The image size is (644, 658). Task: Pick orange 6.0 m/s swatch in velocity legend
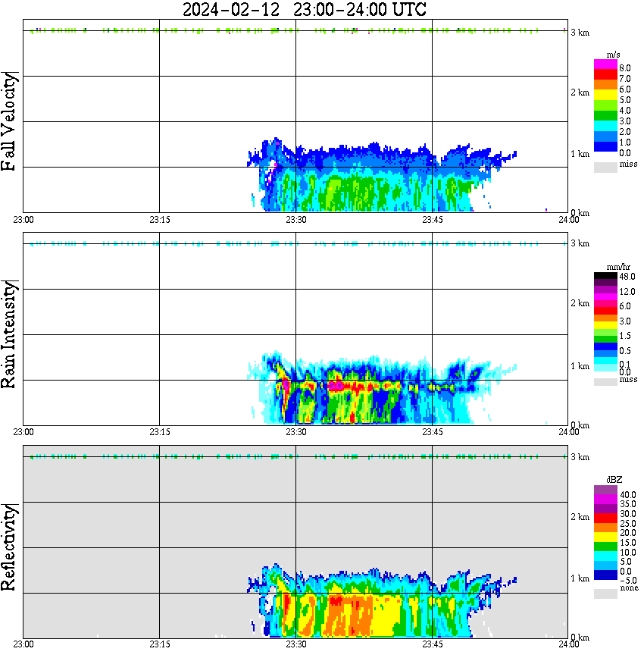605,85
